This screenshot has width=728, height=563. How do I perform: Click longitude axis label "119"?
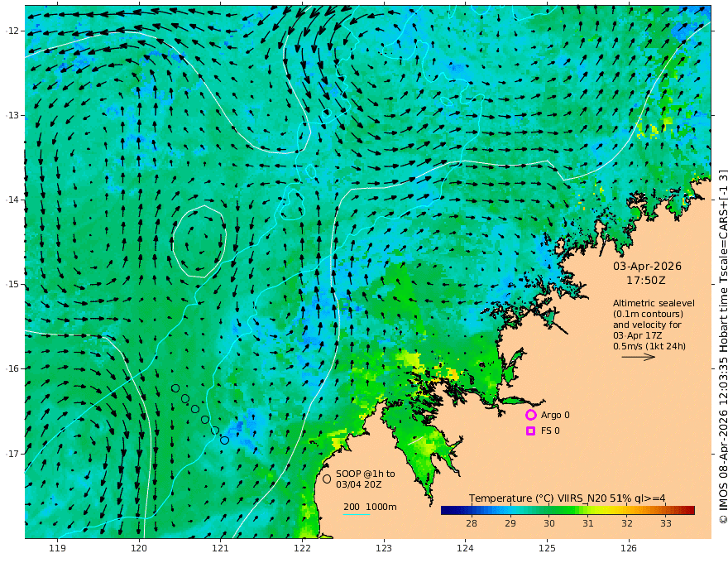pyautogui.click(x=58, y=548)
